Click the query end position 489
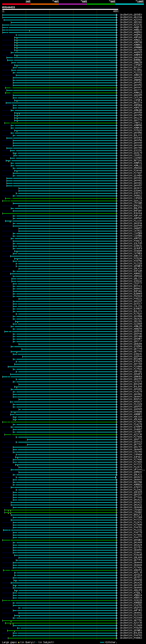The width and height of the screenshot is (146, 644). (x=115, y=11)
